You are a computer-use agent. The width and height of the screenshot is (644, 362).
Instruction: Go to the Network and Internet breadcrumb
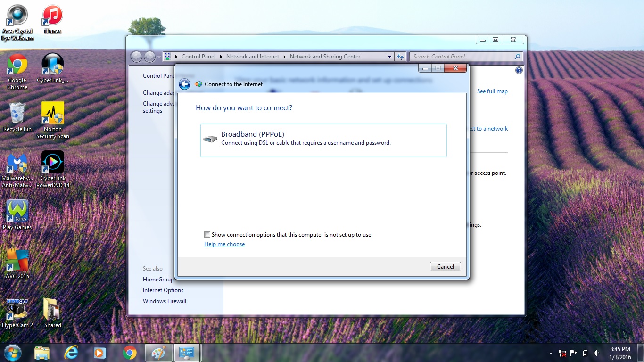coord(253,57)
